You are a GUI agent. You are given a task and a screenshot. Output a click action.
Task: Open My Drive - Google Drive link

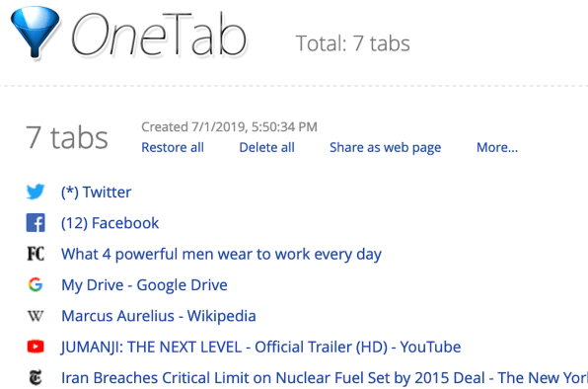[144, 285]
